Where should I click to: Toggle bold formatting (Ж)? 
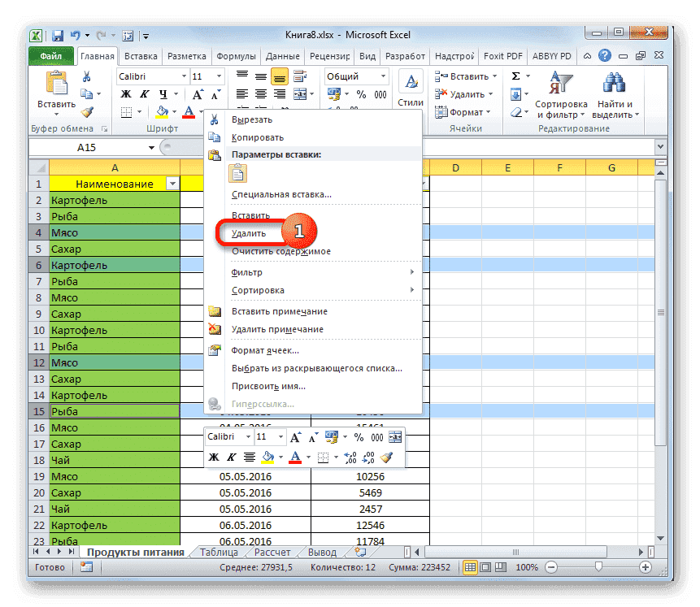[x=124, y=94]
